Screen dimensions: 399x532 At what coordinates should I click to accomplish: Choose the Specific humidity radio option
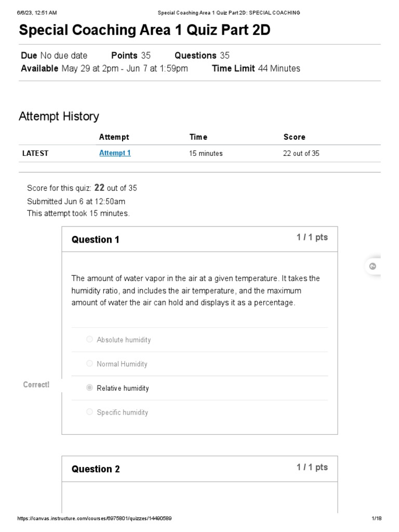pyautogui.click(x=90, y=412)
